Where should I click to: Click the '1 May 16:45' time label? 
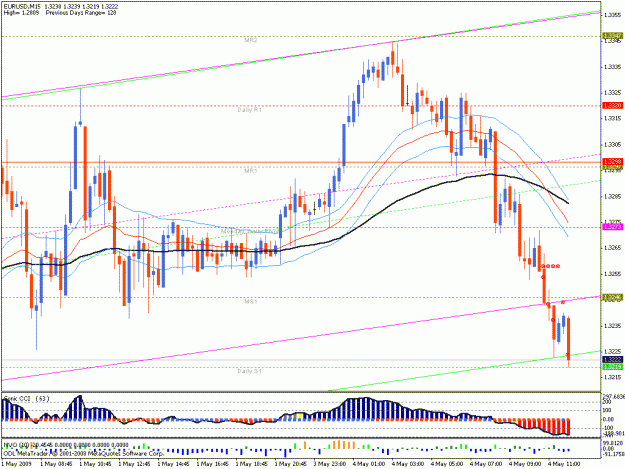212,464
